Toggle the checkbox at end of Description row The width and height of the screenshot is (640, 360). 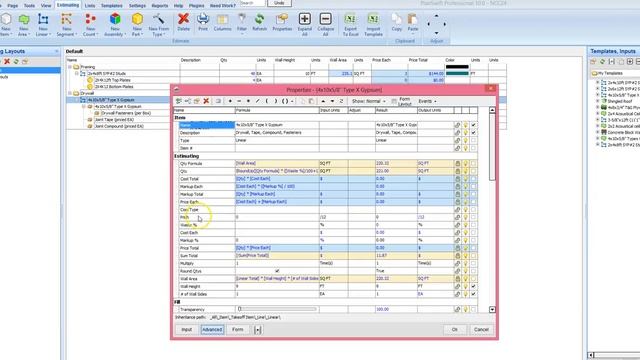[x=473, y=133]
